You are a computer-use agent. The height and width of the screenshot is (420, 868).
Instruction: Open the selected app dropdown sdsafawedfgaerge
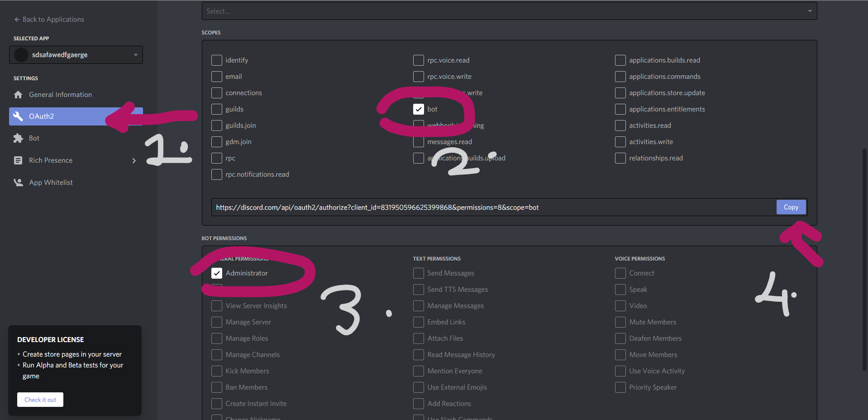[x=76, y=55]
